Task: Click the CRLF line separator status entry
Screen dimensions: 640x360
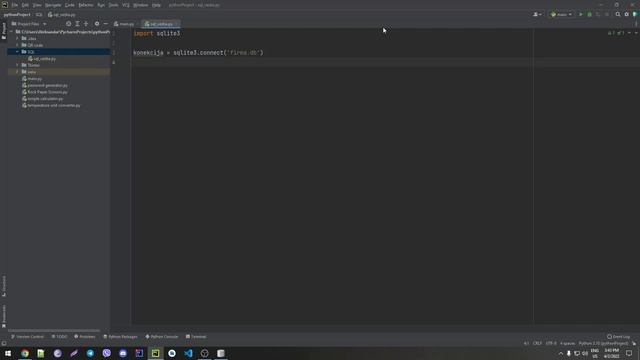Action: (x=537, y=343)
